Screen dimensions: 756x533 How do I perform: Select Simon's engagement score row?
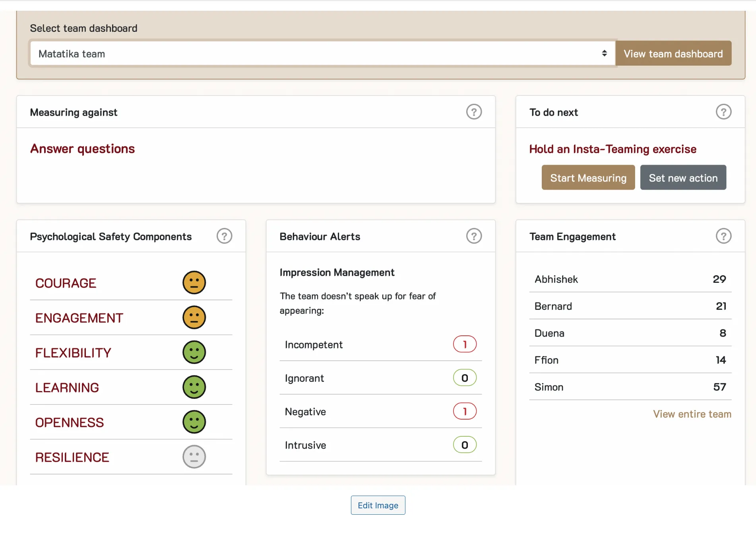point(630,387)
